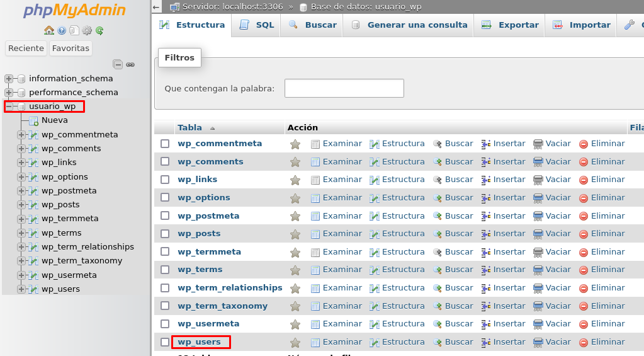The height and width of the screenshot is (356, 644).
Task: Check the wp_commentmeta checkbox
Action: 165,144
